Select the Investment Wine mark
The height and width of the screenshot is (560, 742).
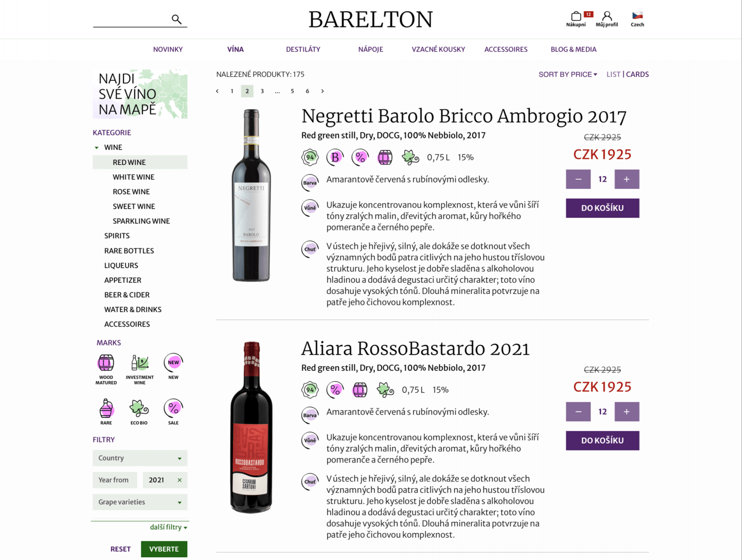coord(140,363)
